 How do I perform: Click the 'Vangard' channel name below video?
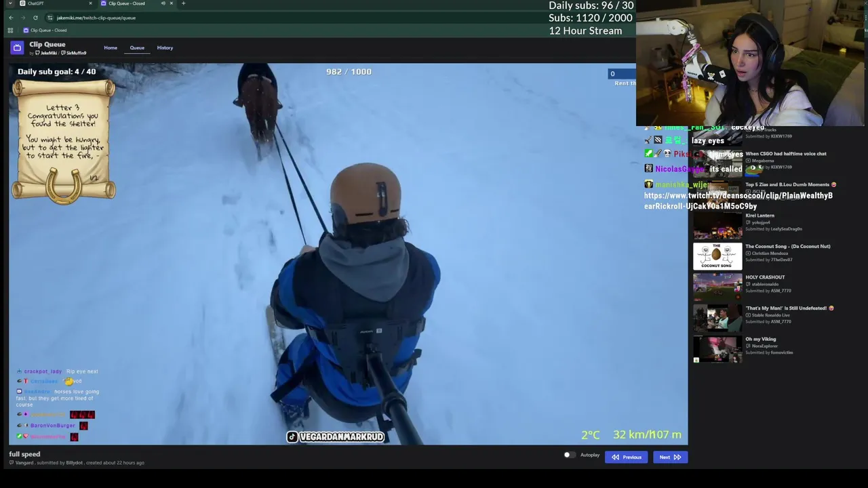click(x=24, y=463)
